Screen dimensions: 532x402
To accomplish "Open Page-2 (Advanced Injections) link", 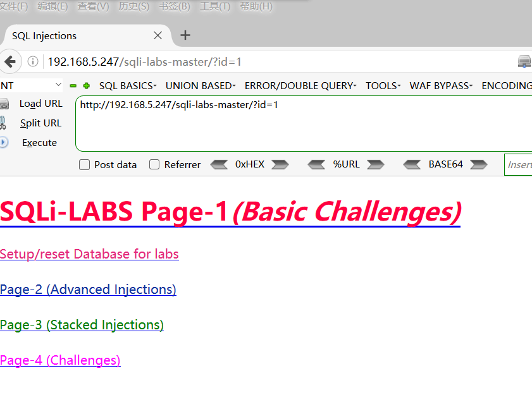I will tap(88, 289).
